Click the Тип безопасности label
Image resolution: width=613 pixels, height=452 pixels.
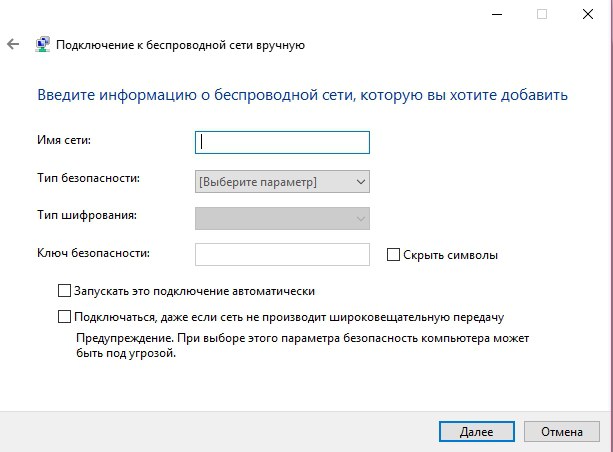click(88, 178)
